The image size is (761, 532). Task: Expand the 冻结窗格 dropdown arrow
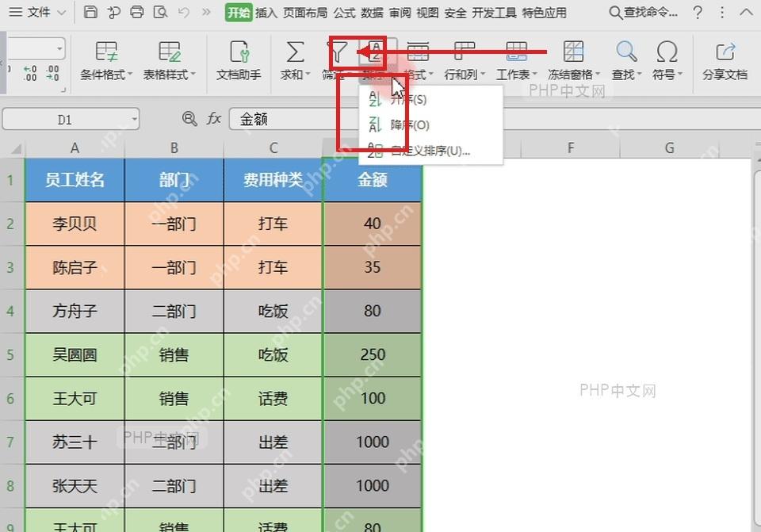pyautogui.click(x=598, y=75)
